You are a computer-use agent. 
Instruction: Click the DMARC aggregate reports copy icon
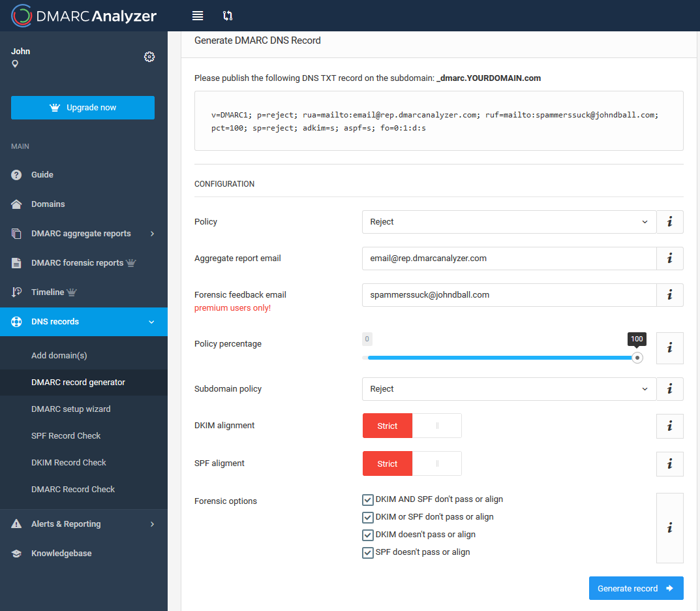[16, 234]
